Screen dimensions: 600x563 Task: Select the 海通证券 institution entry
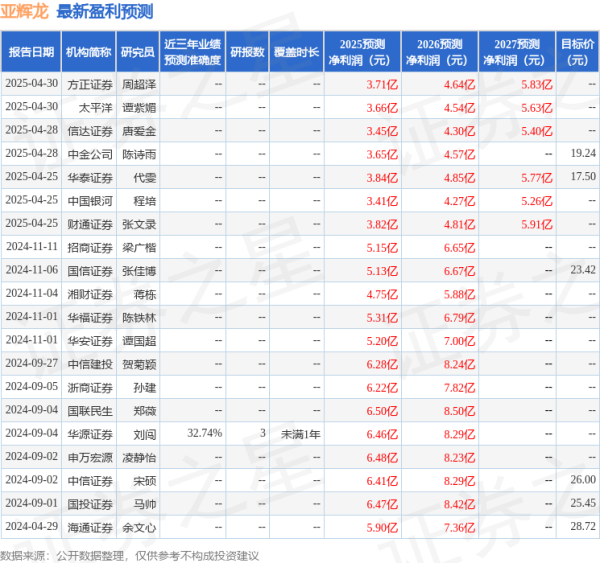(88, 526)
